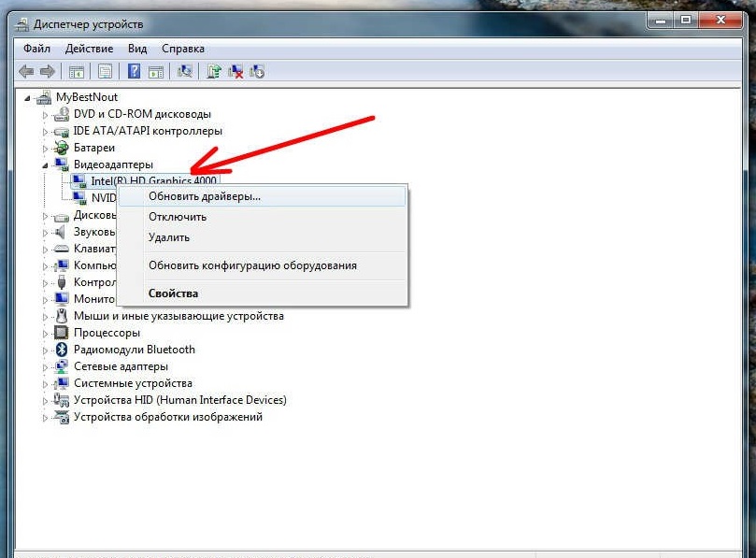Expand Сетевые адаптеры
This screenshot has width=756, height=558.
coord(45,367)
